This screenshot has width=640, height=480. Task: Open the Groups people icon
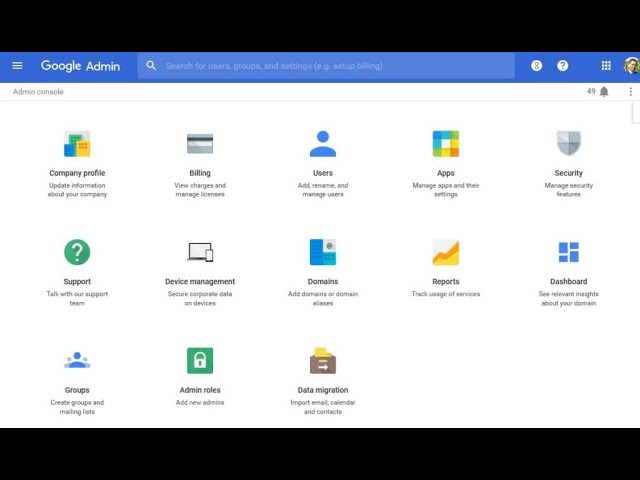77,360
